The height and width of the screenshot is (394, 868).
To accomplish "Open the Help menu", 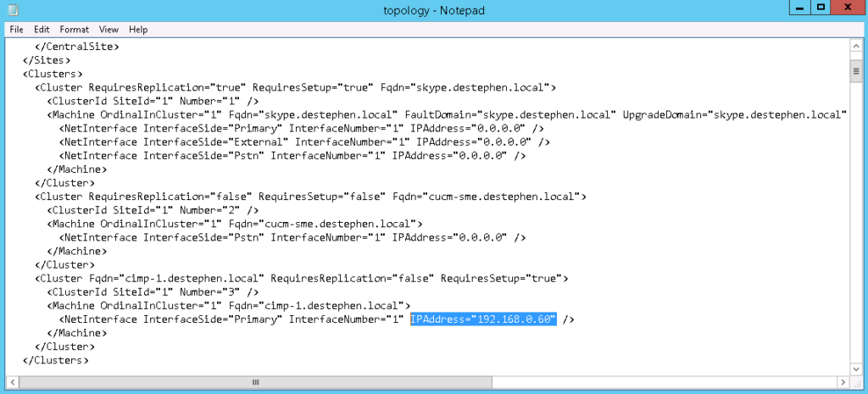I will (x=138, y=30).
